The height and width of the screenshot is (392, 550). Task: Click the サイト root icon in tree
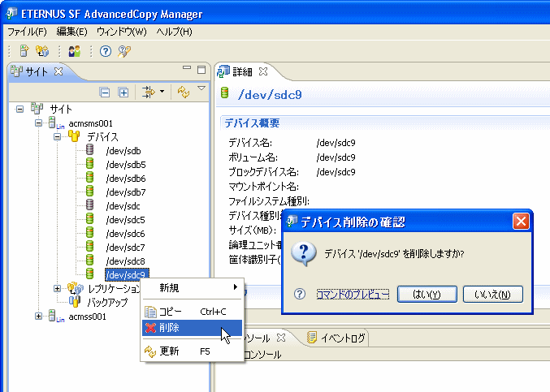coord(37,109)
